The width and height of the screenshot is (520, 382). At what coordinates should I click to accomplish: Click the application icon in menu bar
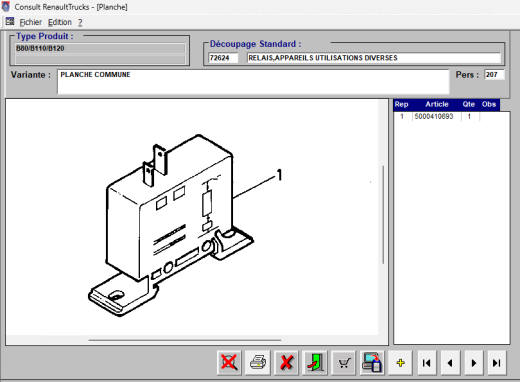tap(10, 22)
